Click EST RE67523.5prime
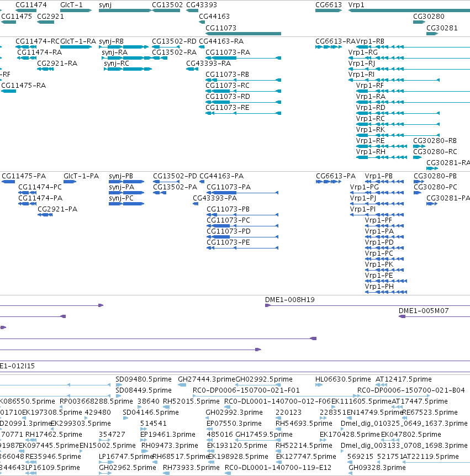 pyautogui.click(x=430, y=412)
